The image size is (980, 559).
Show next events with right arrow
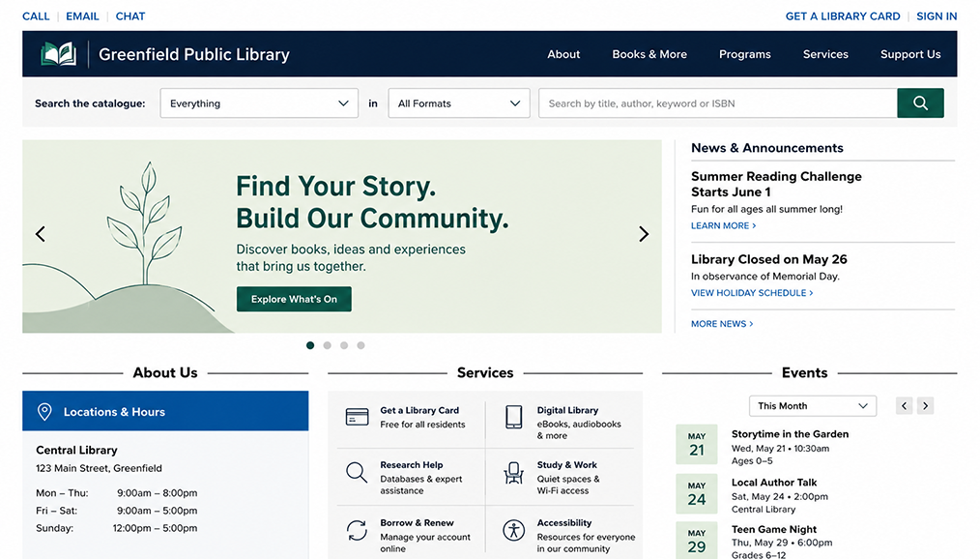coord(925,406)
